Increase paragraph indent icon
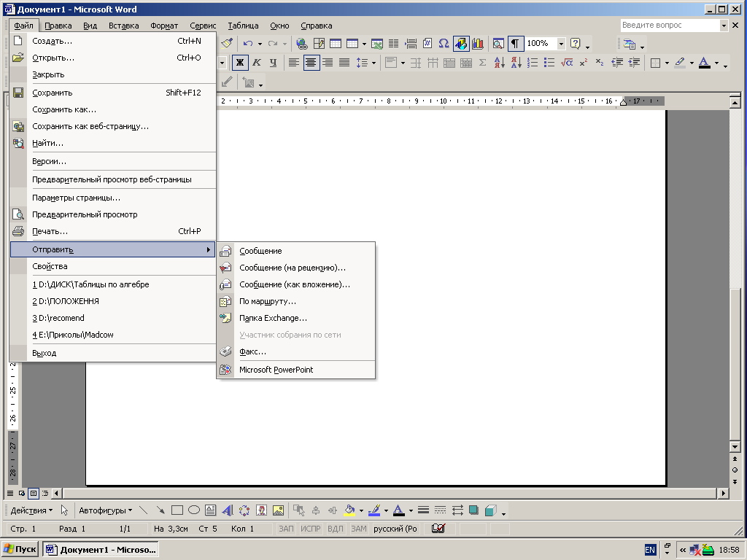Viewport: 747px width, 560px height. click(634, 63)
